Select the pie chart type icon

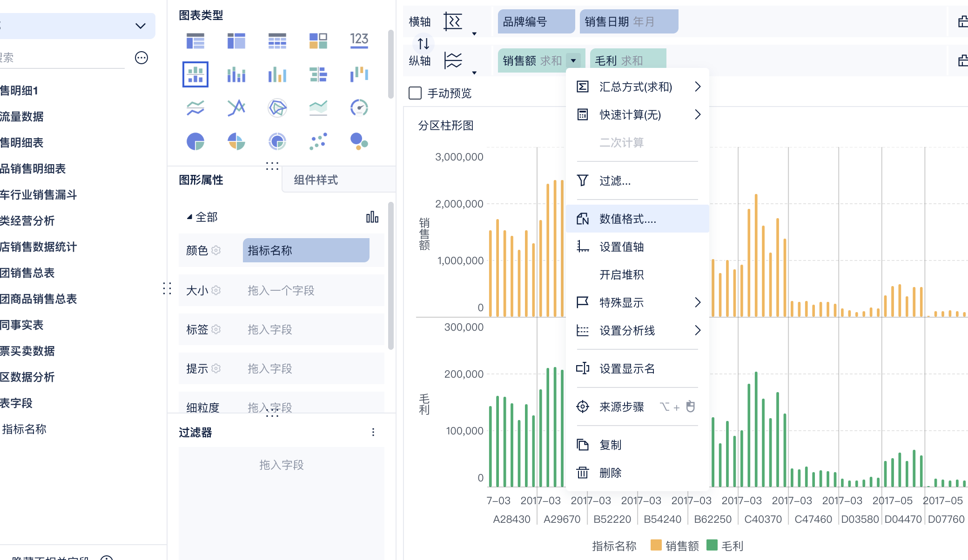[195, 141]
